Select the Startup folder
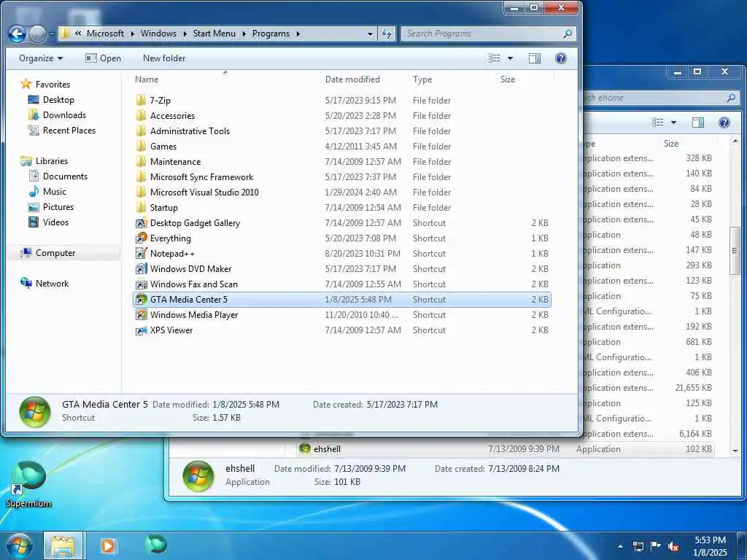This screenshot has width=747, height=560. coord(163,208)
